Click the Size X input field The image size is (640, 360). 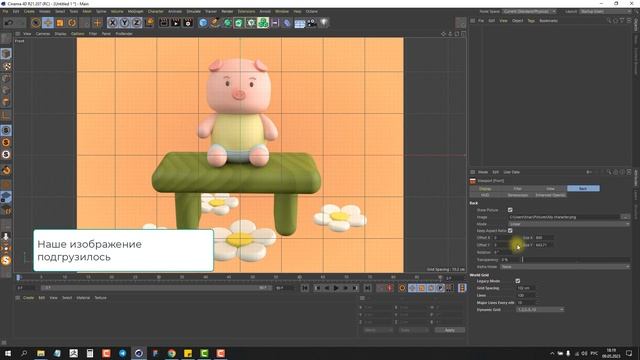tap(543, 238)
